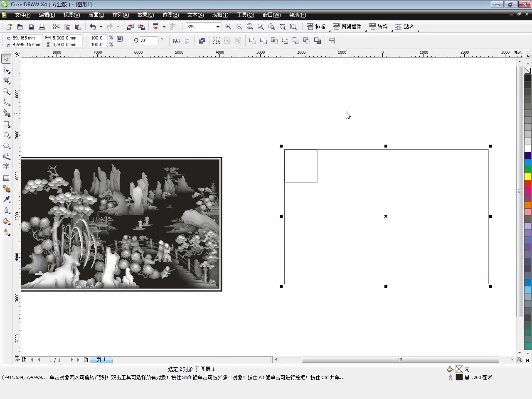Select the Outline pen tool
The width and height of the screenshot is (532, 399).
pos(6,210)
